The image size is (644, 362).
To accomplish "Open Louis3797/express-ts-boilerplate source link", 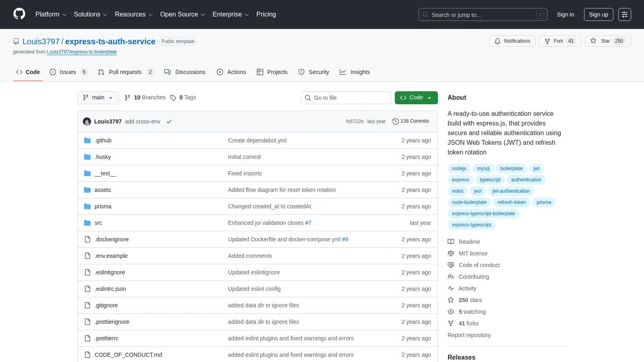I will click(x=82, y=52).
